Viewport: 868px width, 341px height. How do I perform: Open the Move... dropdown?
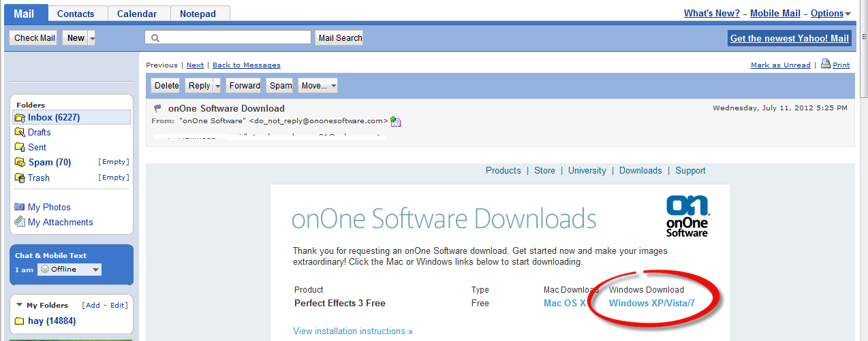[x=317, y=86]
